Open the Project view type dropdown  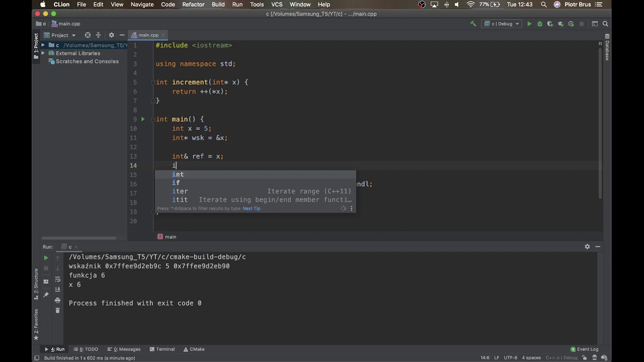60,35
